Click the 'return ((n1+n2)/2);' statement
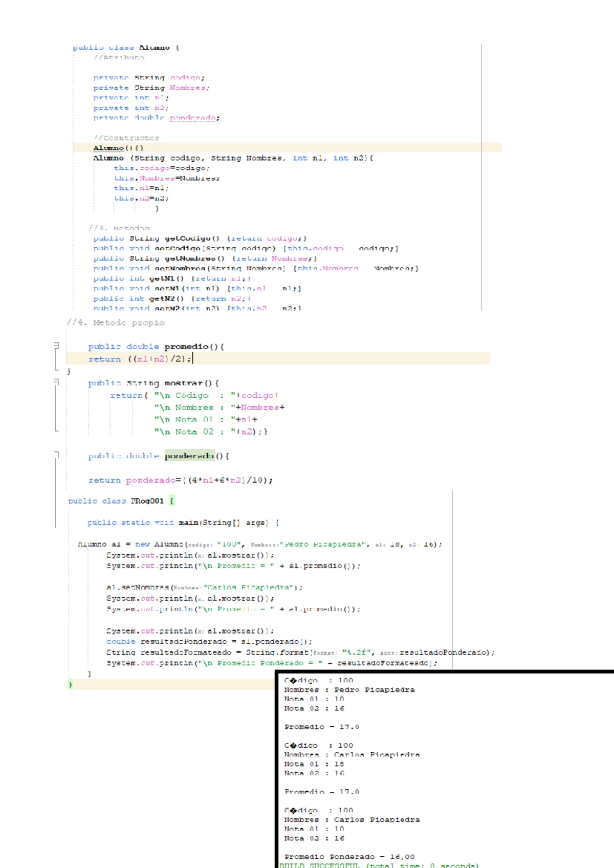Viewport: 614px width, 868px height. (140, 359)
